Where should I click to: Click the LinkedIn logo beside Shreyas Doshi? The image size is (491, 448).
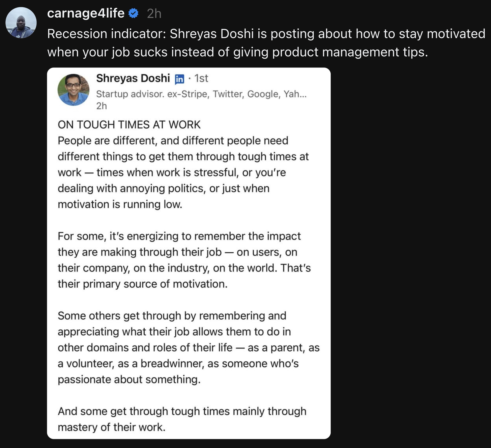(x=179, y=79)
